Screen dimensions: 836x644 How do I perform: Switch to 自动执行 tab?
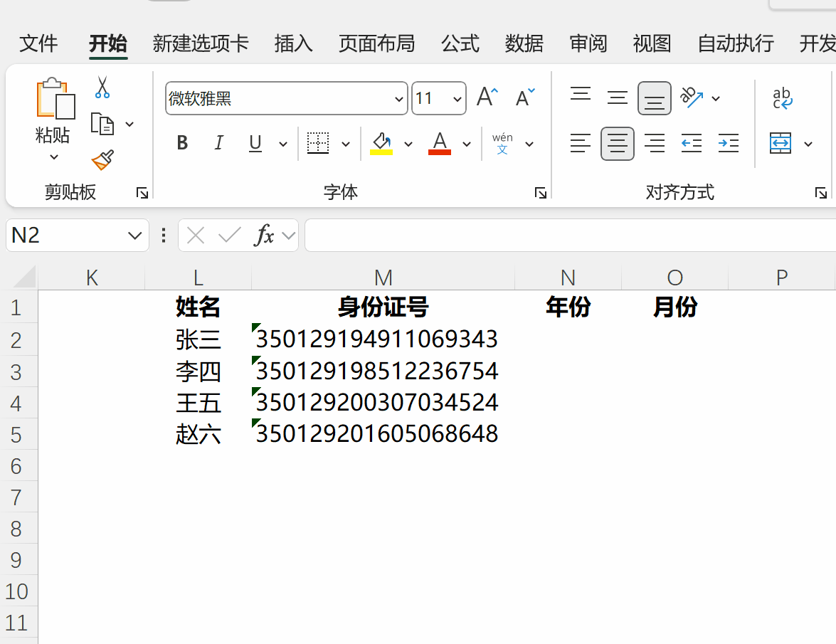736,43
